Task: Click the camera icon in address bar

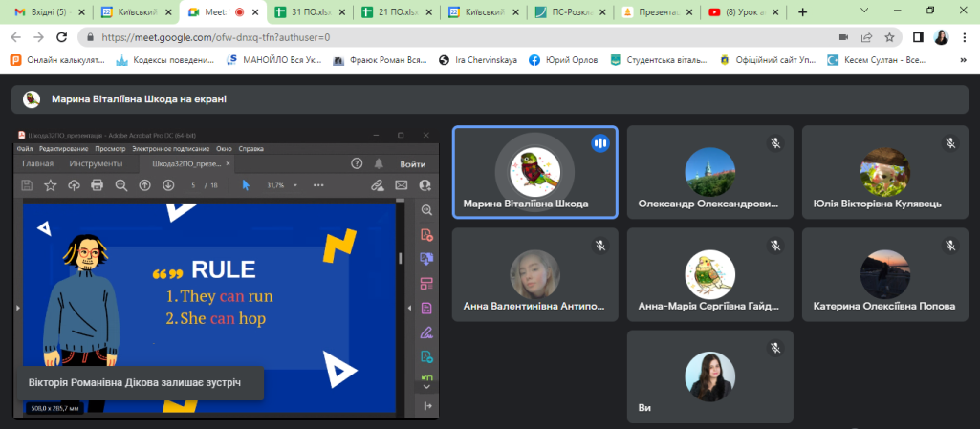Action: coord(844,37)
